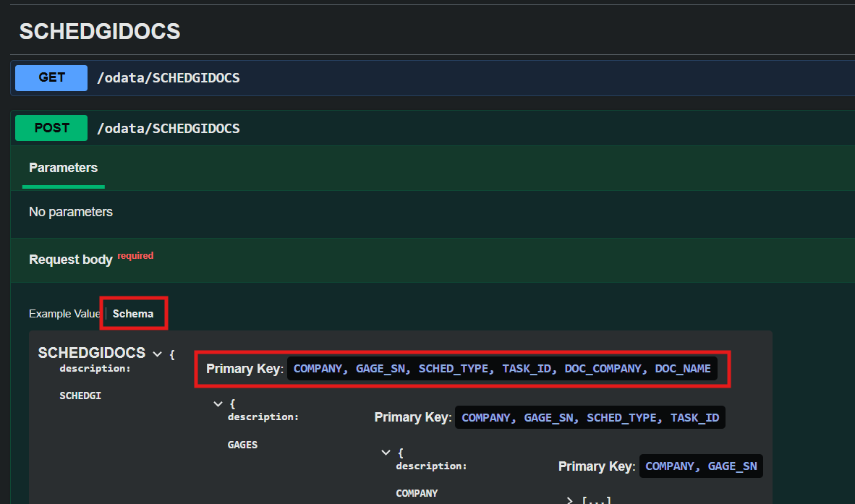Screen dimensions: 855x504
Task: Click the SCHEDGI description value
Action: pyautogui.click(x=81, y=396)
